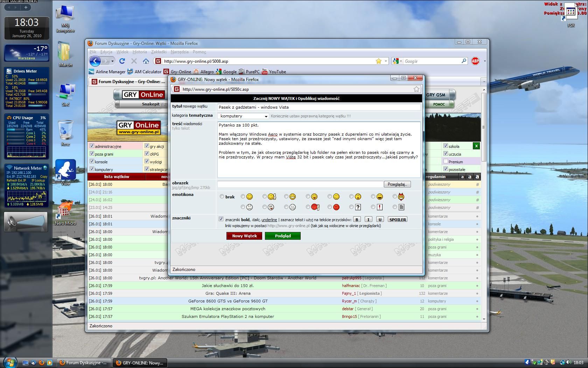Expand the toolbar overflow arrow next to ABP

(x=485, y=61)
